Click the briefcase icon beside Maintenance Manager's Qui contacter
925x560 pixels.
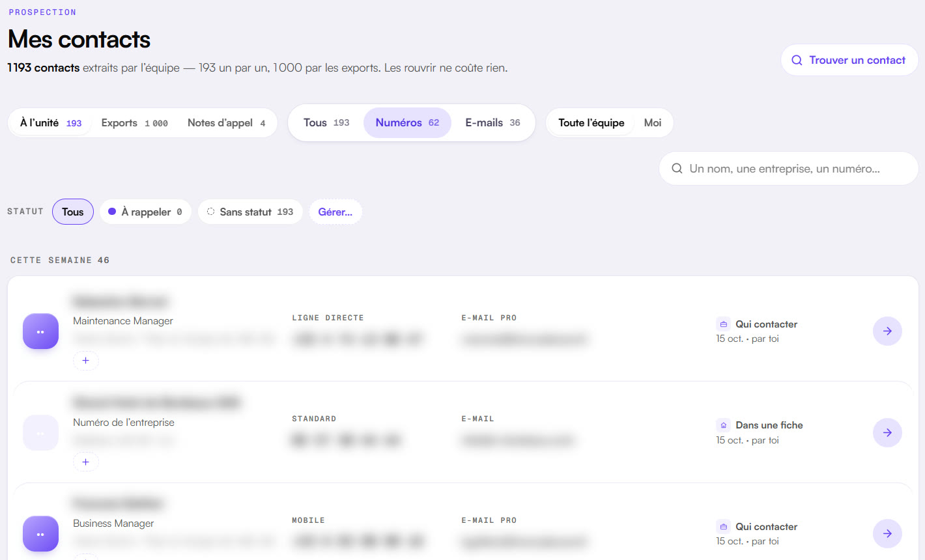click(x=723, y=324)
